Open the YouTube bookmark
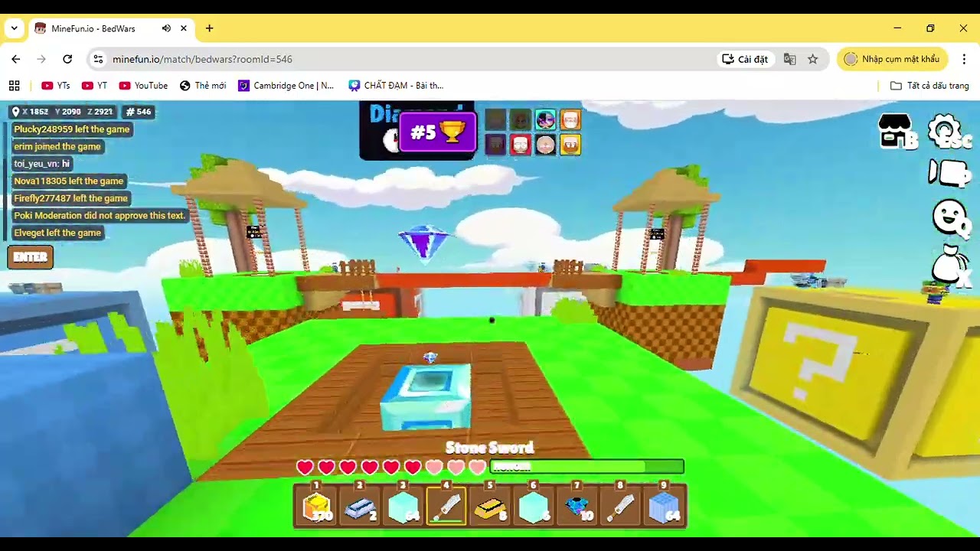Viewport: 980px width, 551px height. point(143,86)
